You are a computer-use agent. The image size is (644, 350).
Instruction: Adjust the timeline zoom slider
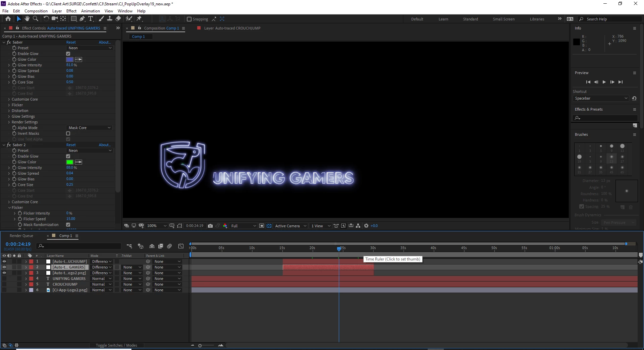point(200,345)
